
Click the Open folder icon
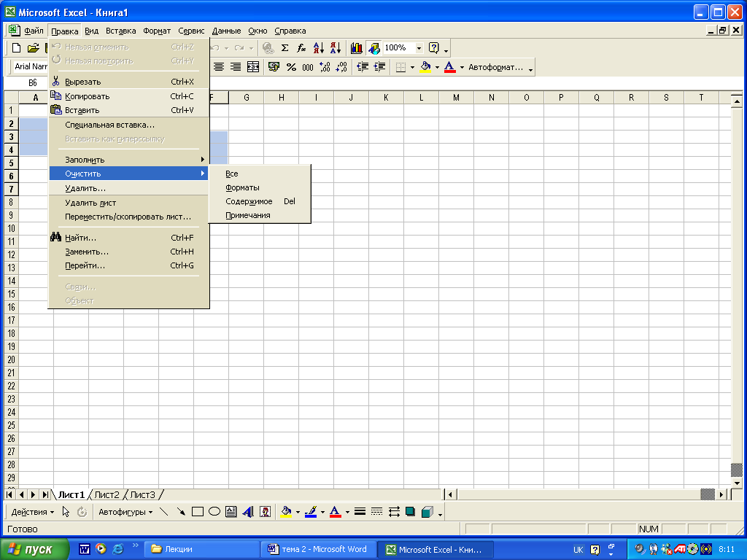coord(33,47)
